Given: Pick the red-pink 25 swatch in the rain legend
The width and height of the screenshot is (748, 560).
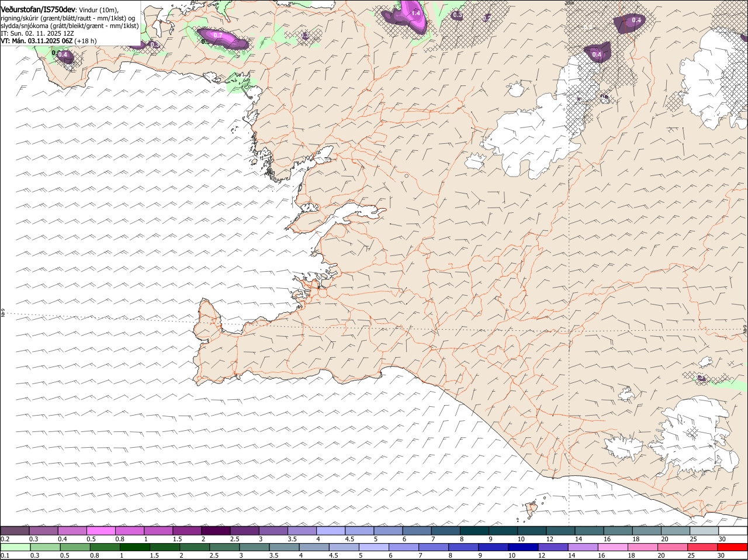Looking at the screenshot, I should point(702,547).
